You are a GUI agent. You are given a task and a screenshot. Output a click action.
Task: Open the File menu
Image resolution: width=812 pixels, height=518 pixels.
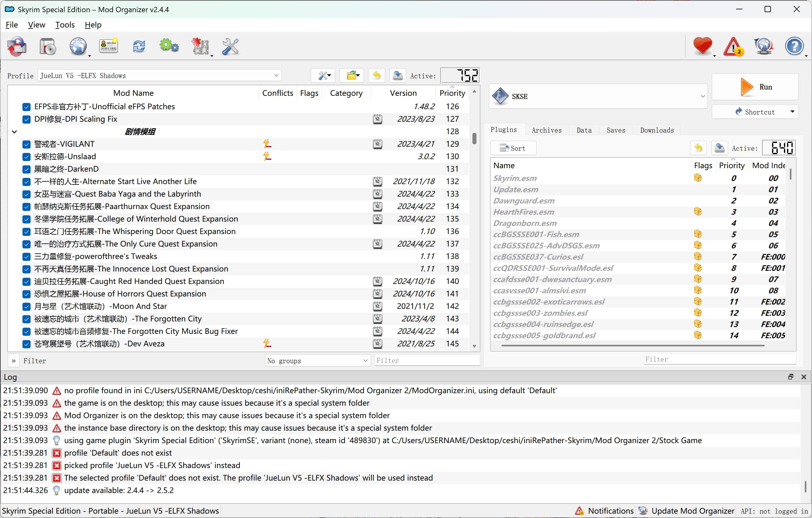click(x=12, y=25)
